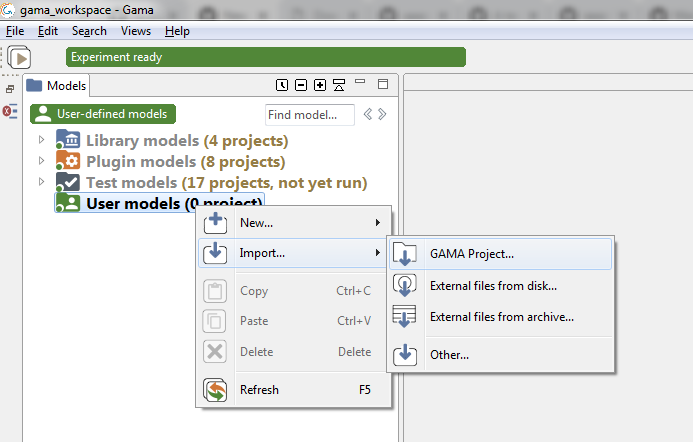Open the Search menu
The height and width of the screenshot is (442, 693).
point(89,31)
